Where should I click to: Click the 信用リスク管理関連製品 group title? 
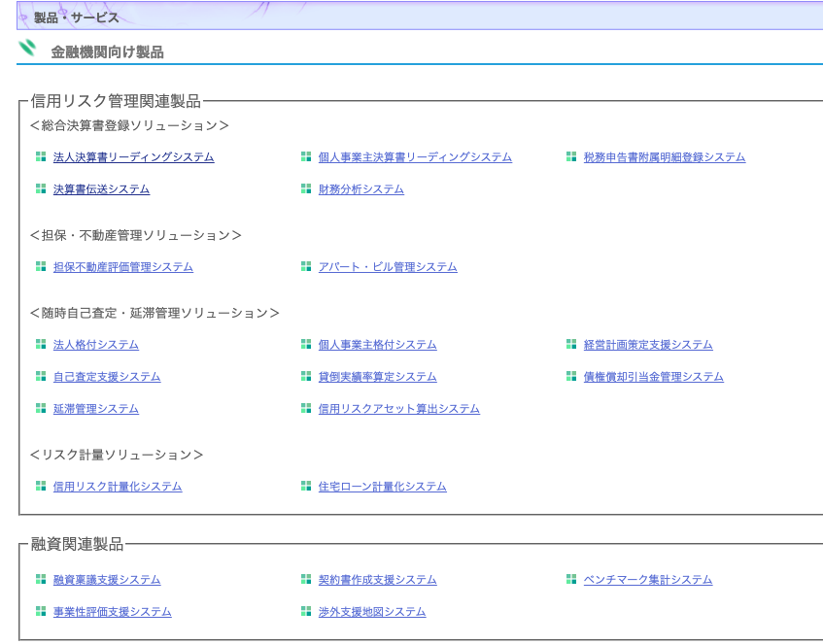point(116,101)
